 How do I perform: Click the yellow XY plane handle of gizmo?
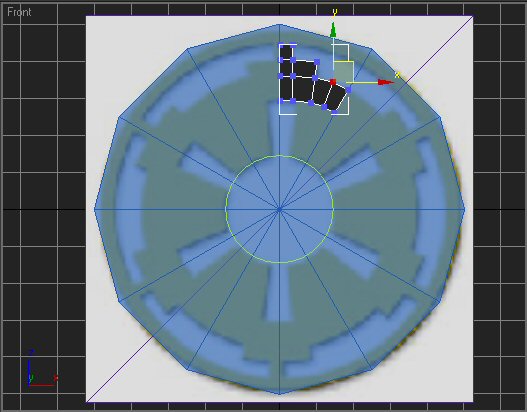click(343, 71)
